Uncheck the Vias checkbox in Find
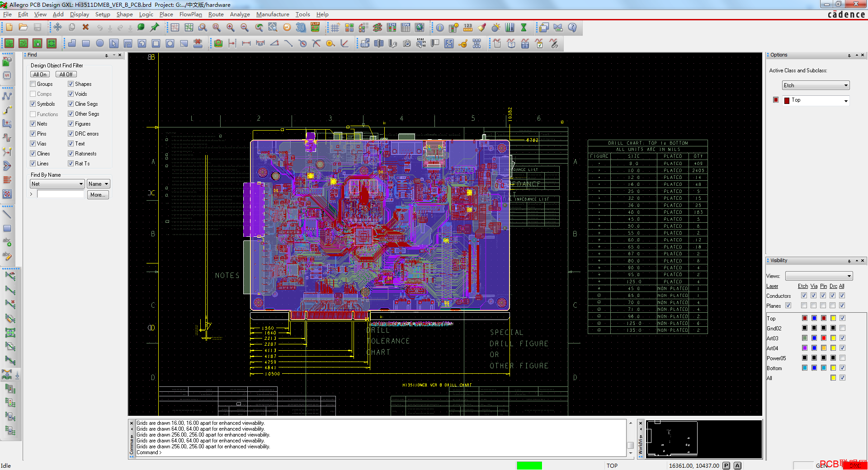 (33, 144)
